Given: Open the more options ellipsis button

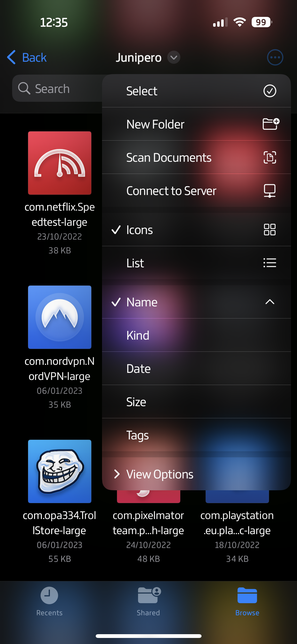Looking at the screenshot, I should (275, 57).
